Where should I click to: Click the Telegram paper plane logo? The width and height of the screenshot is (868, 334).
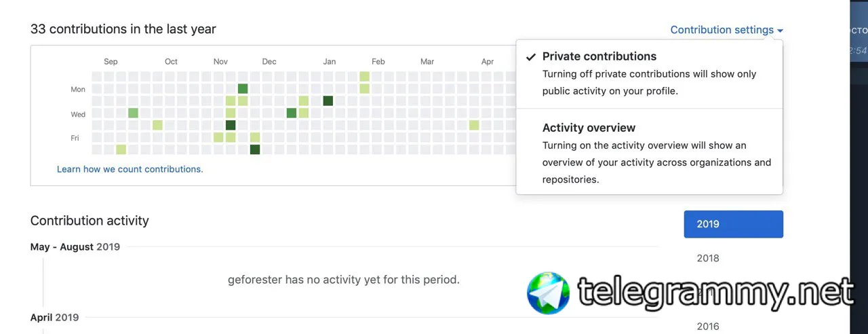click(x=548, y=293)
